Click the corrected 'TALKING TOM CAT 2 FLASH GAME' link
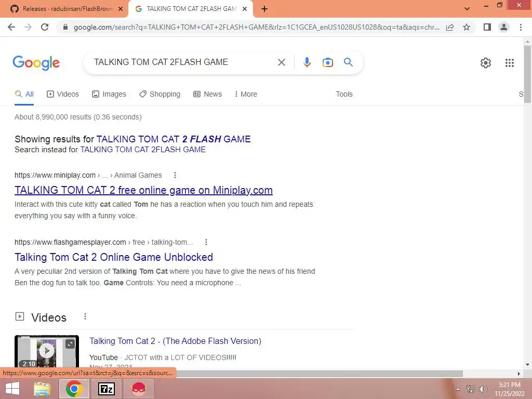This screenshot has width=532, height=399. click(x=174, y=139)
